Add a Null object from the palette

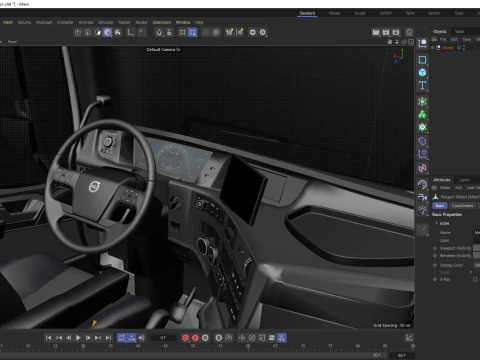click(422, 43)
